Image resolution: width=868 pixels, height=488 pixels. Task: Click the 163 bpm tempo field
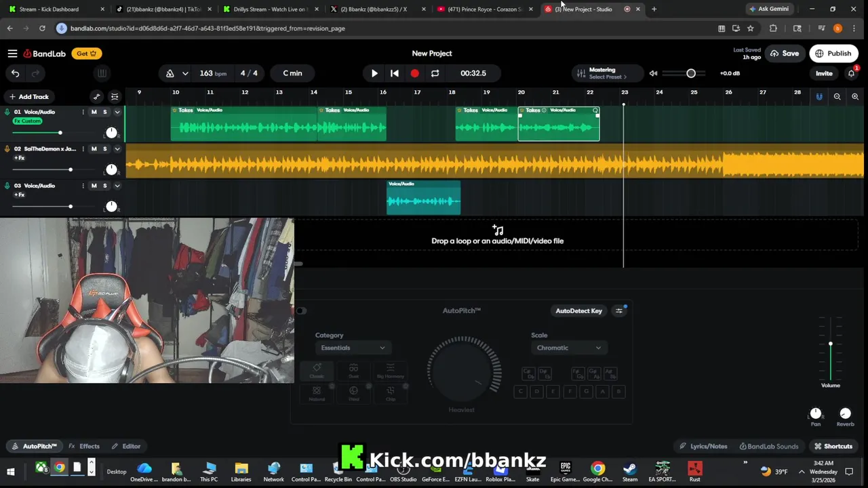pos(213,73)
